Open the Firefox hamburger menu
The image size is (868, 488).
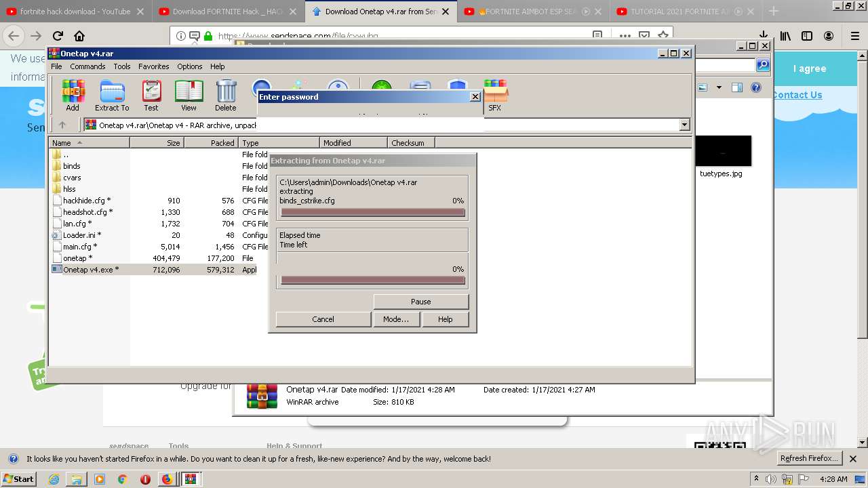[855, 36]
